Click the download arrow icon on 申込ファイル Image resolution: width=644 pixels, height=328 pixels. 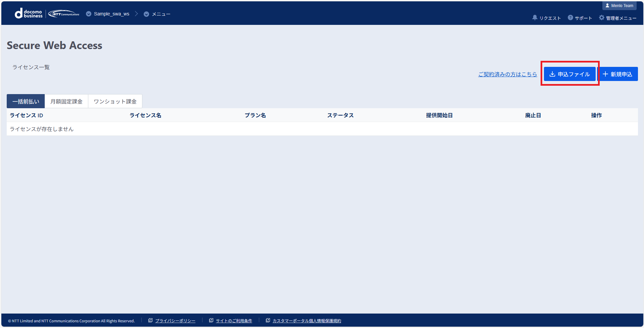tap(552, 74)
